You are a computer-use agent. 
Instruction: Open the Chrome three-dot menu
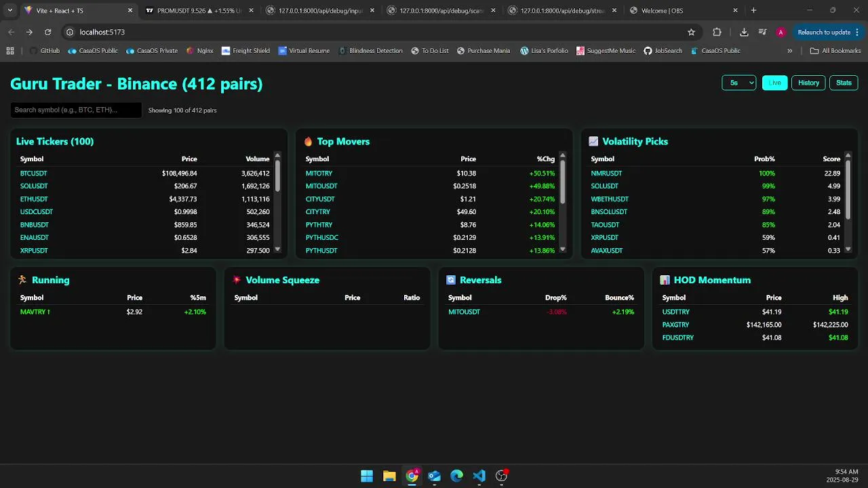click(x=858, y=32)
